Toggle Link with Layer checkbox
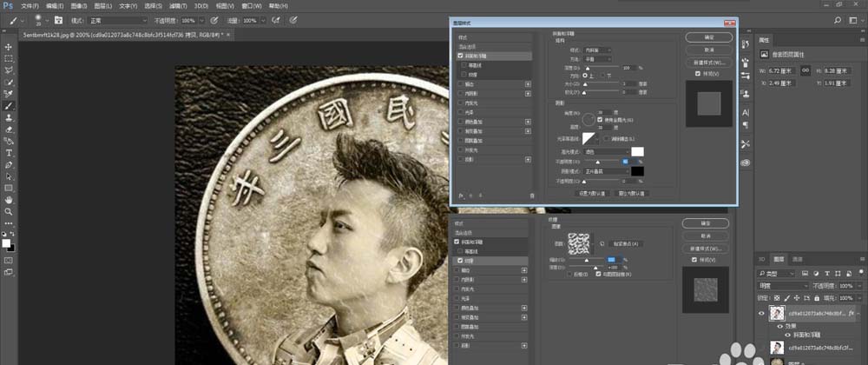The width and height of the screenshot is (868, 365). click(x=598, y=274)
